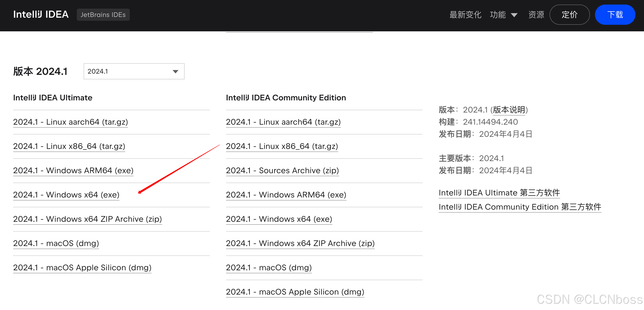This screenshot has width=644, height=310.
Task: Open the 2024.1 version selector dropdown
Action: pyautogui.click(x=134, y=71)
